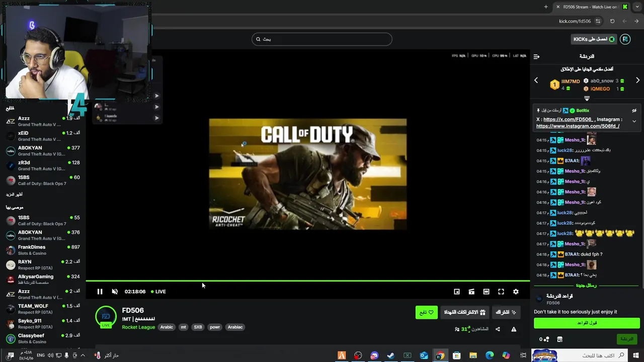This screenshot has height=362, width=644.
Task: Open Sayko_911 channel in sidebar
Action: 43,323
